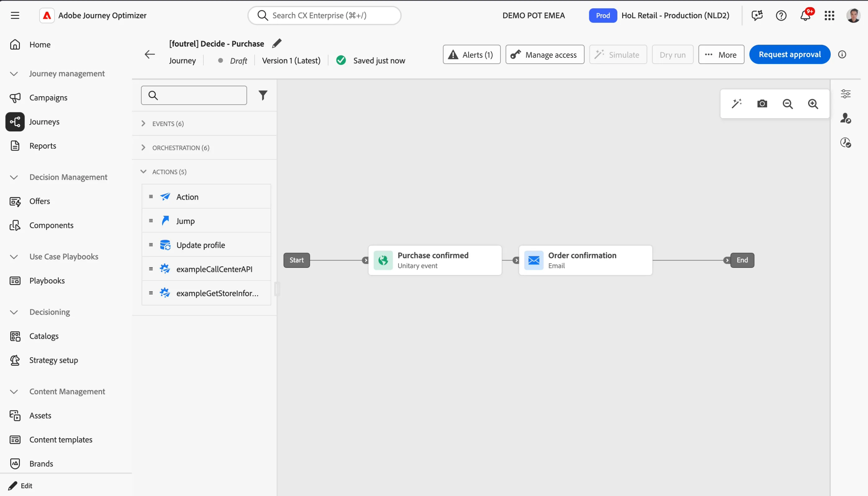
Task: Take a canvas snapshot with camera icon
Action: pyautogui.click(x=762, y=104)
